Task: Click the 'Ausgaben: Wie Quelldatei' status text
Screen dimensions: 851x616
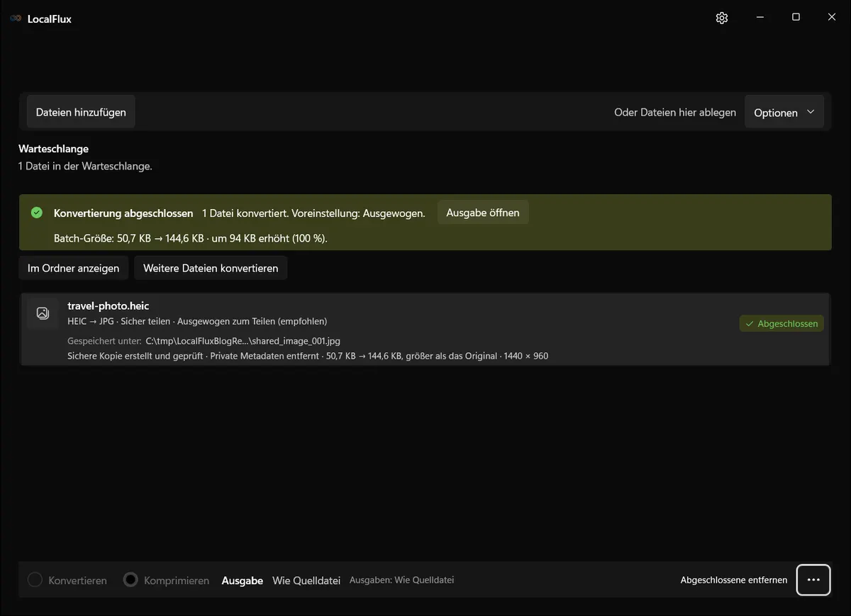Action: pyautogui.click(x=402, y=580)
